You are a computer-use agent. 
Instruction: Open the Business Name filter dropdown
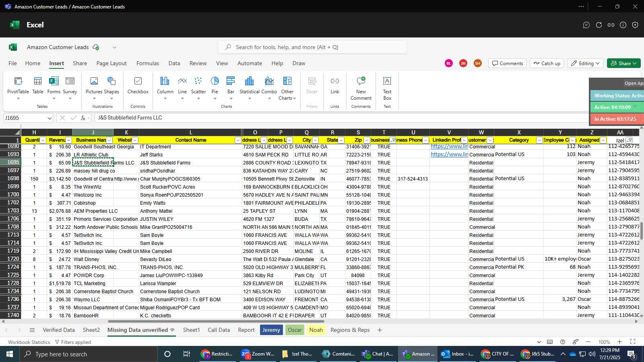click(109, 140)
